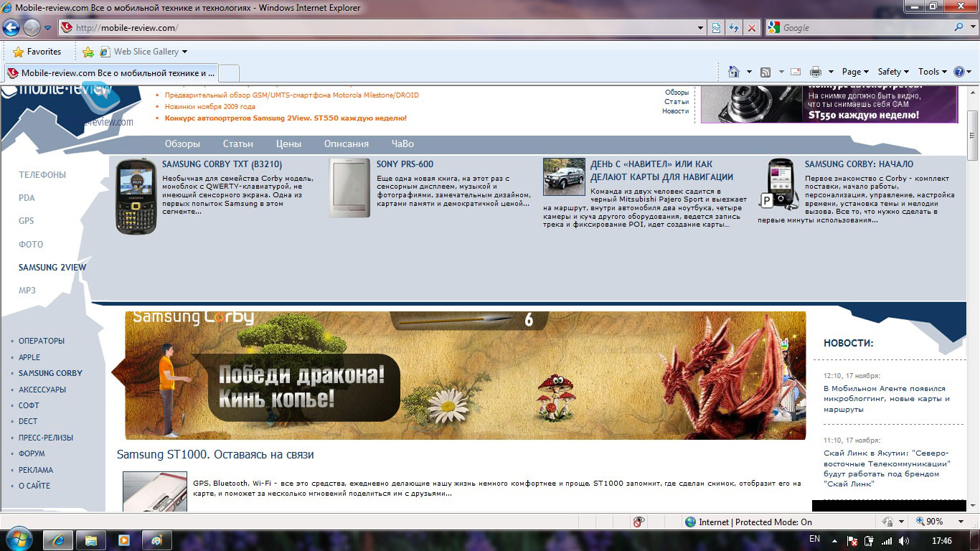The height and width of the screenshot is (551, 980).
Task: Click the Home icon in command bar
Action: click(x=733, y=72)
